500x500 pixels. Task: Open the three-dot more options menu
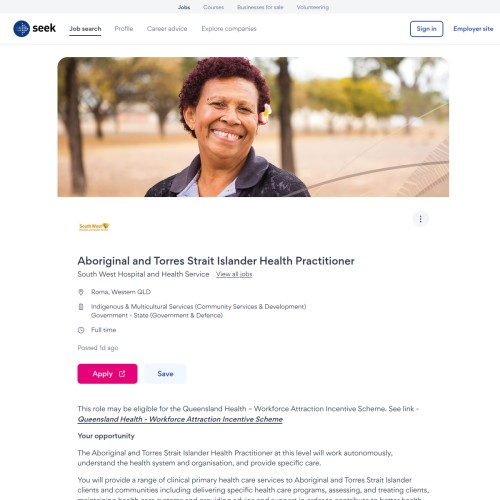coord(420,219)
